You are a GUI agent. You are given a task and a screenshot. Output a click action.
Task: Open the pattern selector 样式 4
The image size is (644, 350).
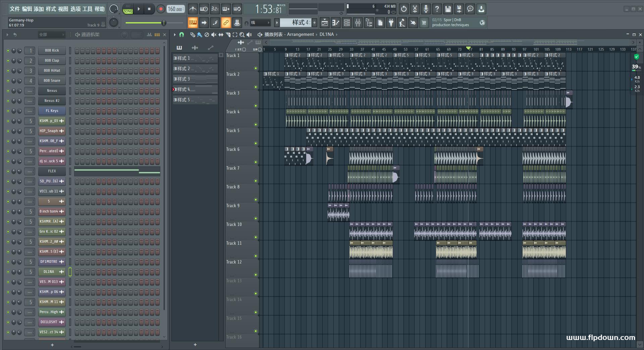[296, 23]
